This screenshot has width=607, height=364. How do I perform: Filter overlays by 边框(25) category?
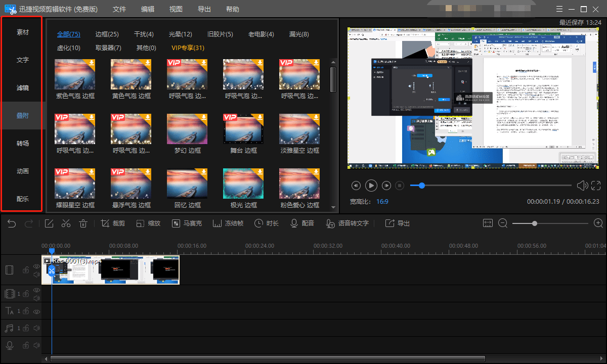click(x=107, y=34)
